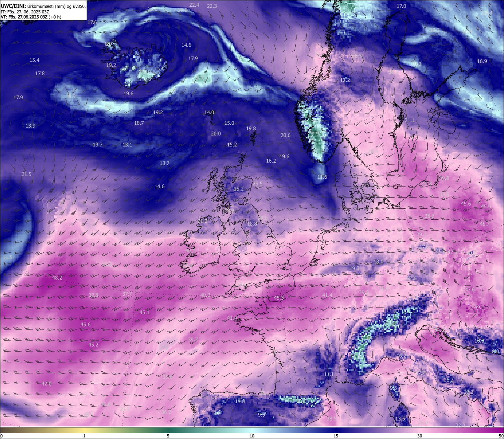Select the 38.5 value near the Mediterranean coast
504x439 pixels.
tap(332, 419)
